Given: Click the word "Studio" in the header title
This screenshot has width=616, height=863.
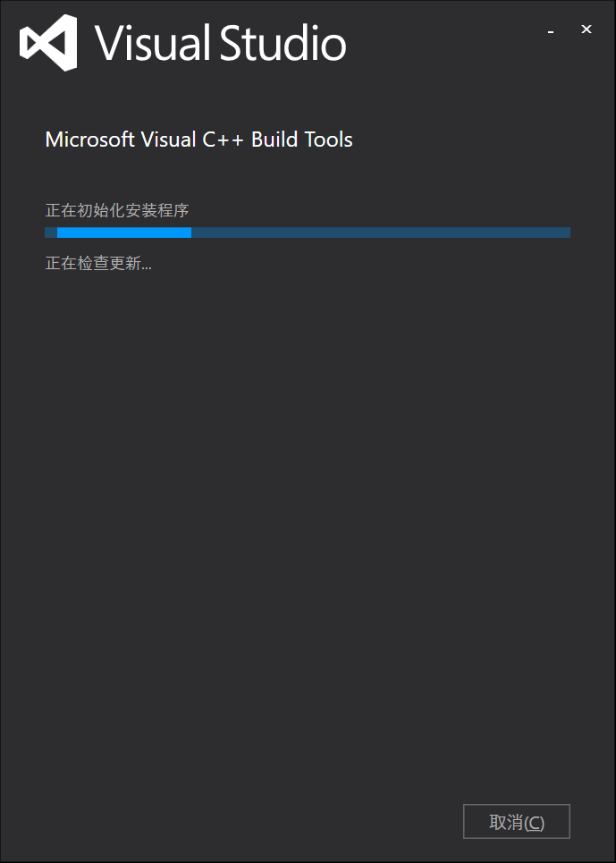Looking at the screenshot, I should pos(283,44).
